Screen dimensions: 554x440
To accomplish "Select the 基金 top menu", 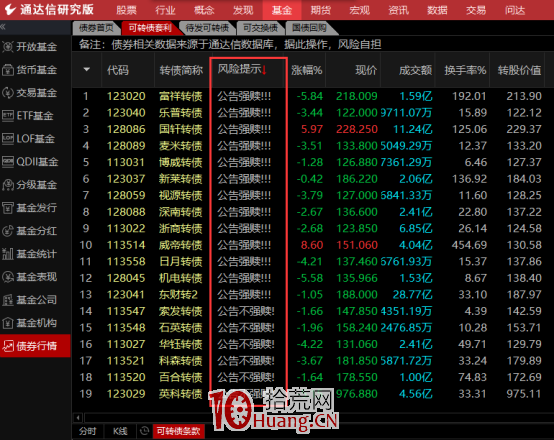I will click(282, 10).
